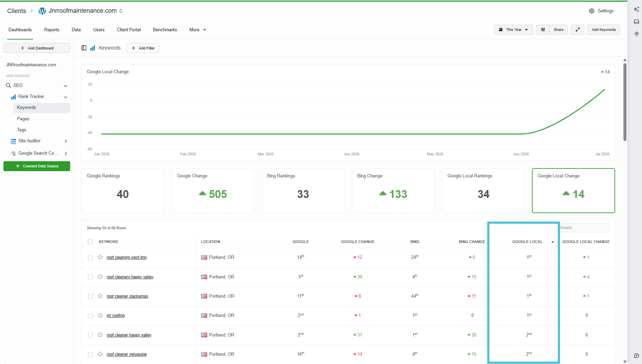
Task: Open the chat help icon at bottom right
Action: point(636,356)
